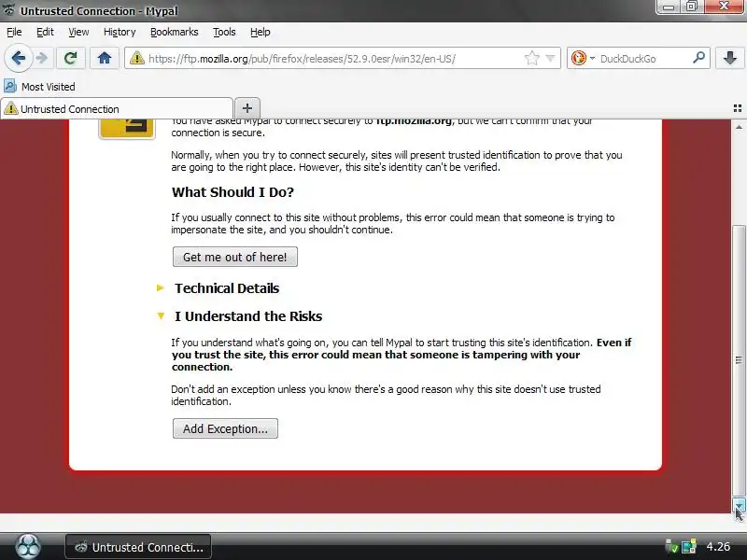The width and height of the screenshot is (747, 560).
Task: Click the Untrusted Connecti... taskbar button
Action: (138, 547)
